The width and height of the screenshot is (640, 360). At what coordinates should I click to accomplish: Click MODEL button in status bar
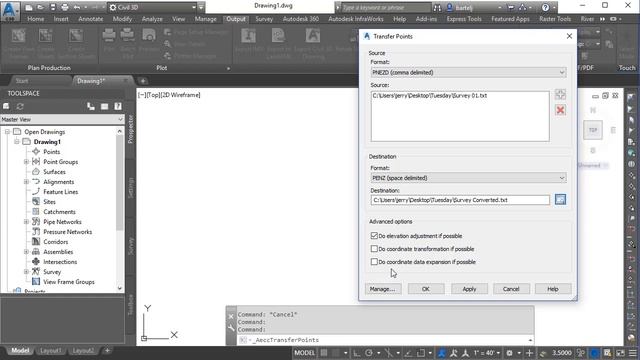(304, 353)
